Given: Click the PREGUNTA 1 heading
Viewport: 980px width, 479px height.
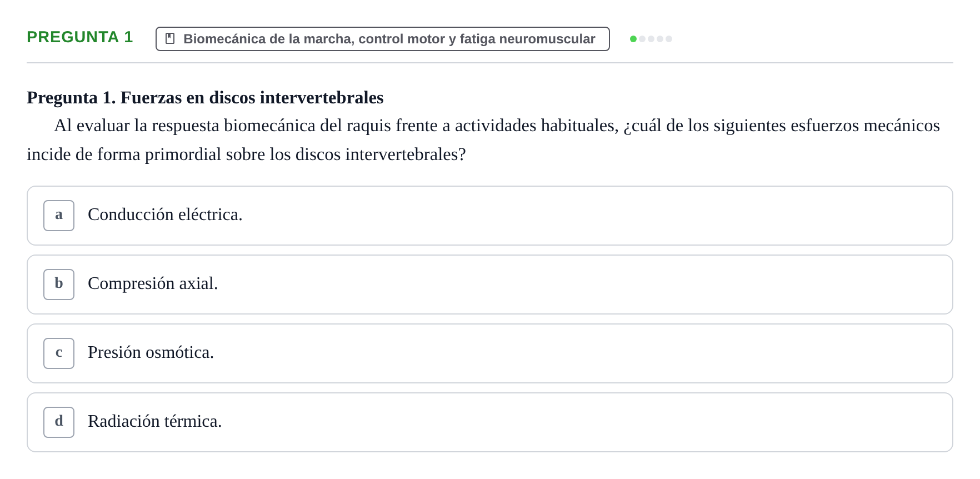Looking at the screenshot, I should tap(80, 37).
